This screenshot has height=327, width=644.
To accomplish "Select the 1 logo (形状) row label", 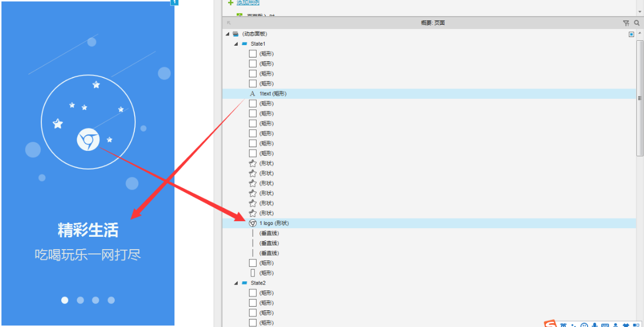I will pyautogui.click(x=274, y=223).
